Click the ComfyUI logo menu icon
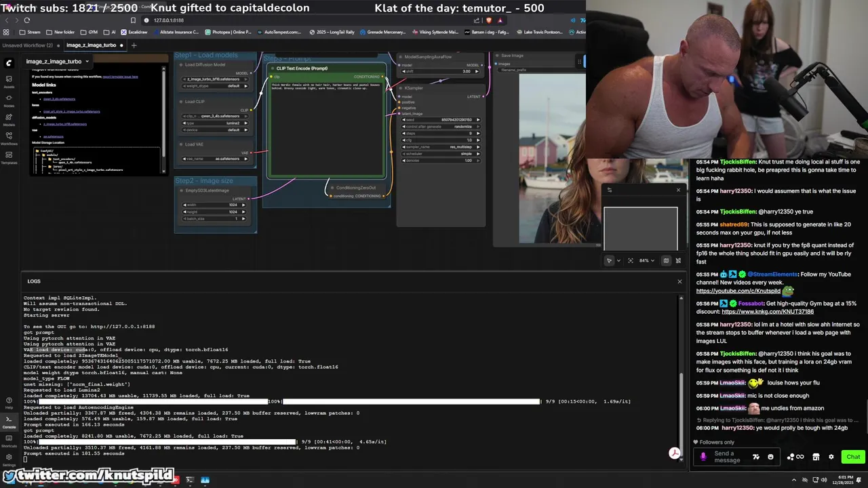The image size is (868, 488). point(9,63)
